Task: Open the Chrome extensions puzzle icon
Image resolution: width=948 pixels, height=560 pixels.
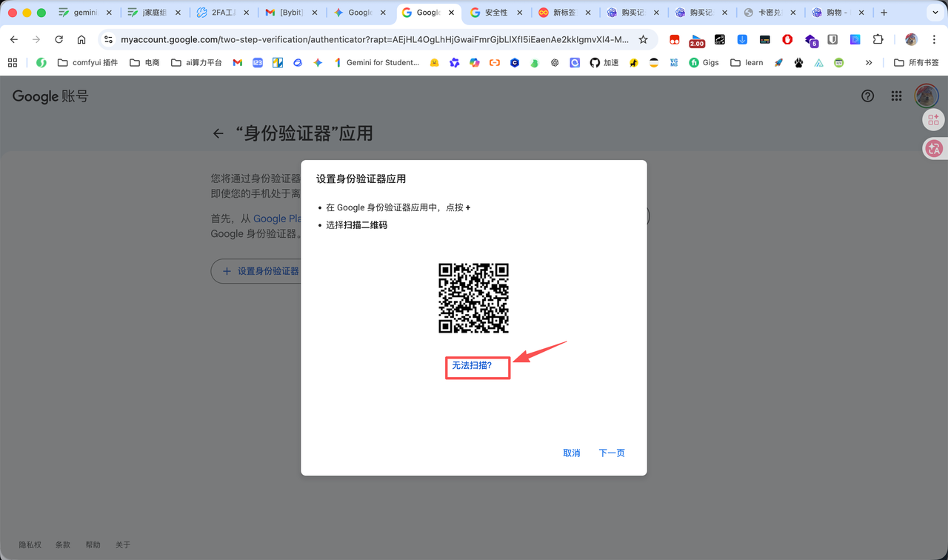Action: [878, 39]
